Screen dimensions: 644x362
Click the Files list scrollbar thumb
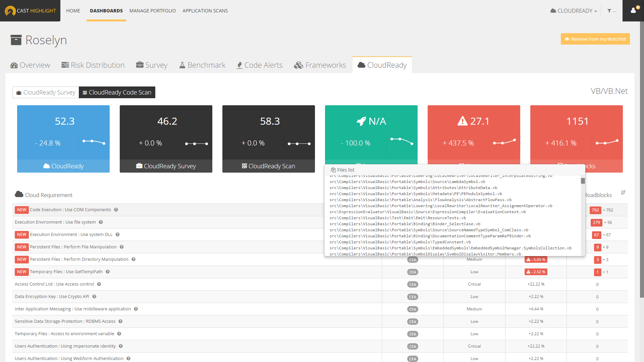pyautogui.click(x=583, y=181)
